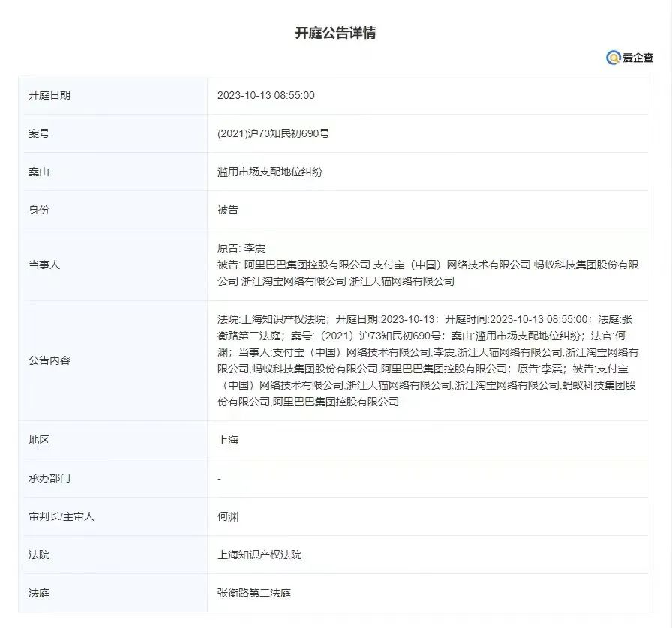Click 滥用市场支配地位纠纷 case cause value

tap(269, 172)
